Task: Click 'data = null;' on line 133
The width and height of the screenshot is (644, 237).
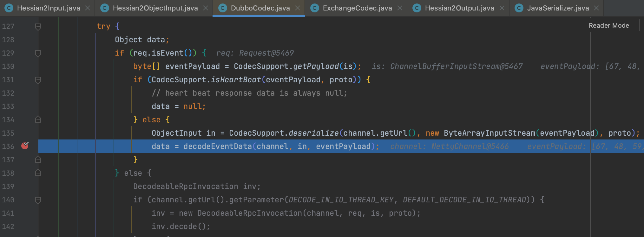Action: [179, 106]
